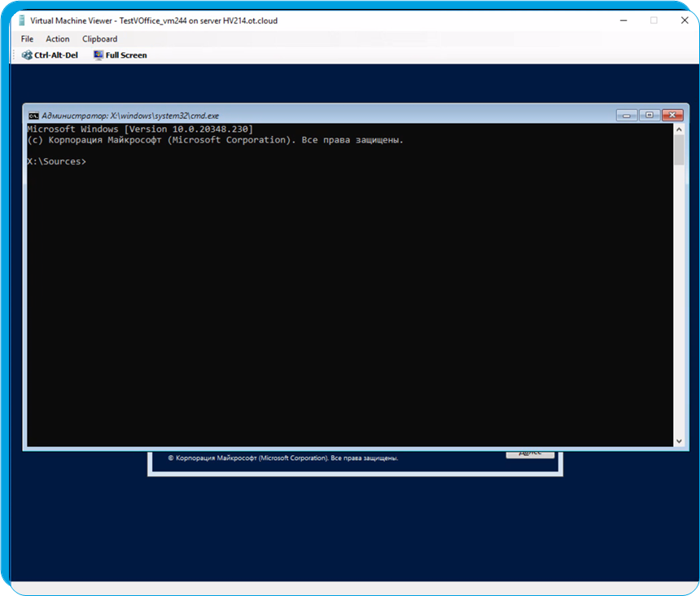Image resolution: width=700 pixels, height=596 pixels.
Task: Maximize the Virtual Machine Viewer window
Action: point(654,20)
